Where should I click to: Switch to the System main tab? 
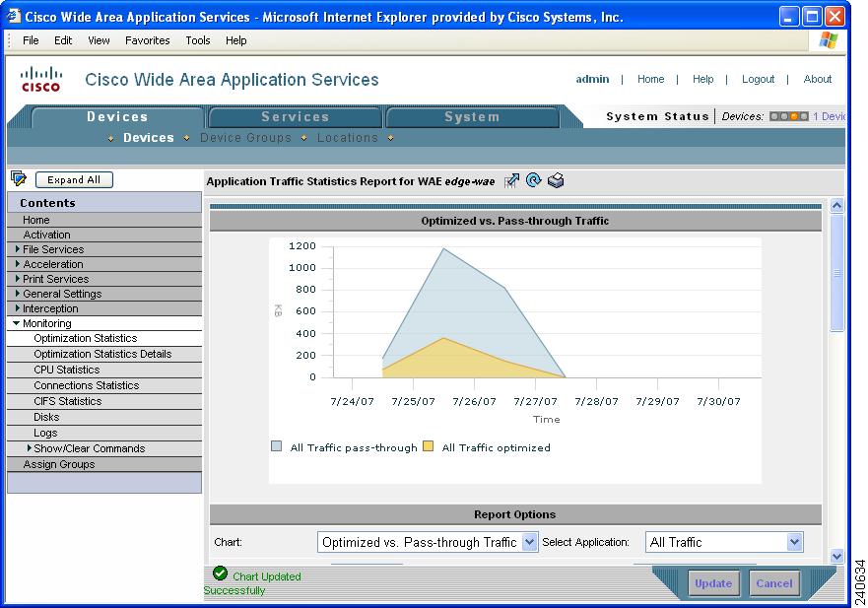coord(472,117)
